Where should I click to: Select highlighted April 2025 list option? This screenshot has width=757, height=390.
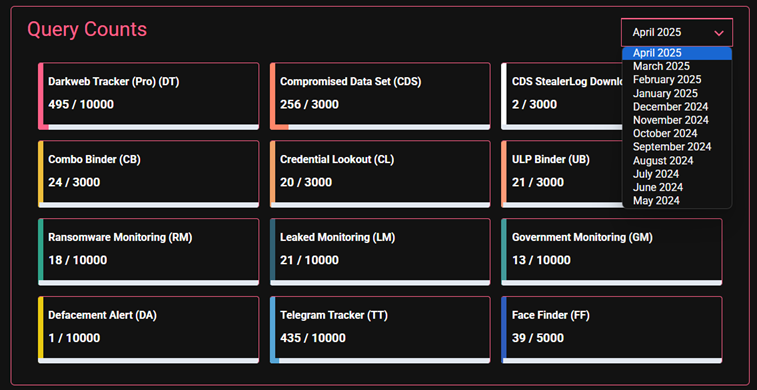(x=677, y=53)
